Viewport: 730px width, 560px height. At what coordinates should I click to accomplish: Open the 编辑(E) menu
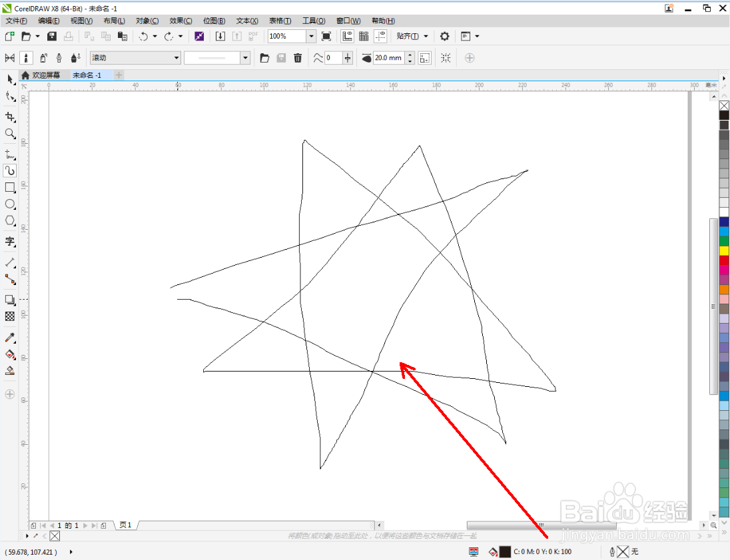49,21
